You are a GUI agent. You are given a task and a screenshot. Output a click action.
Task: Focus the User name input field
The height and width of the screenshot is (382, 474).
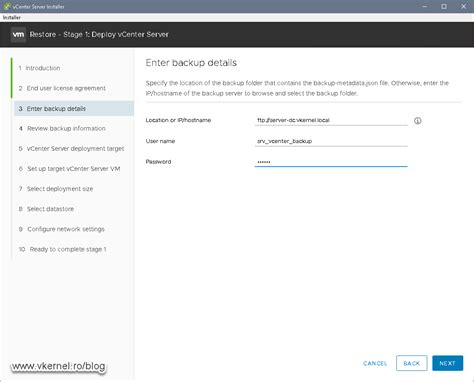pos(331,141)
